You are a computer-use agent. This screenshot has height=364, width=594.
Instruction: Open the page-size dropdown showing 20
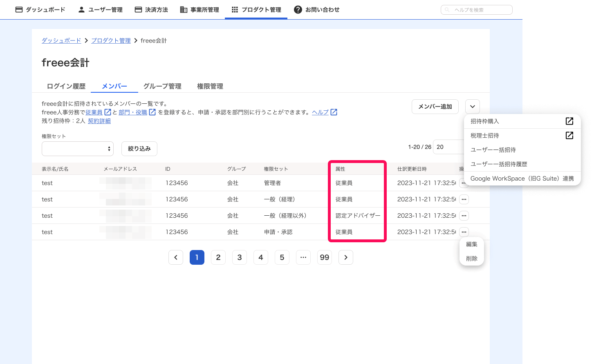pos(448,147)
